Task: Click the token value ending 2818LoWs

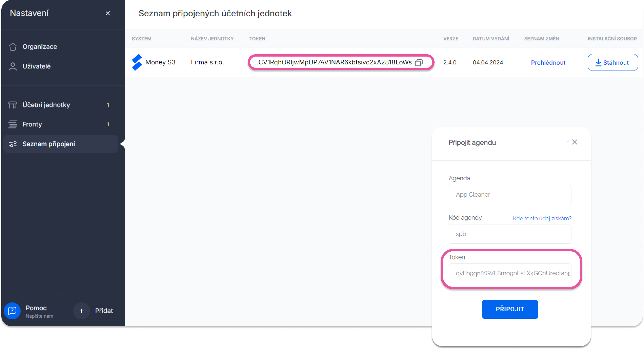Action: pyautogui.click(x=332, y=62)
